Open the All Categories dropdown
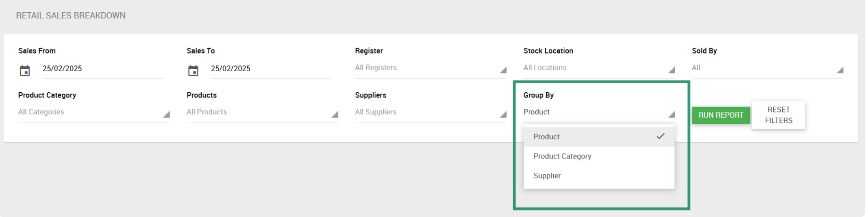The width and height of the screenshot is (868, 217). [94, 112]
